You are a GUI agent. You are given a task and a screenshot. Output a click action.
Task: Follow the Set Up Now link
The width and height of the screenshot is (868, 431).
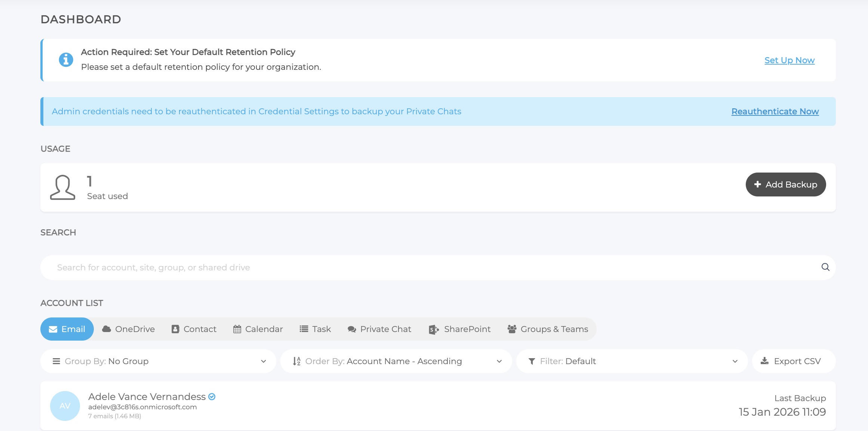point(789,60)
